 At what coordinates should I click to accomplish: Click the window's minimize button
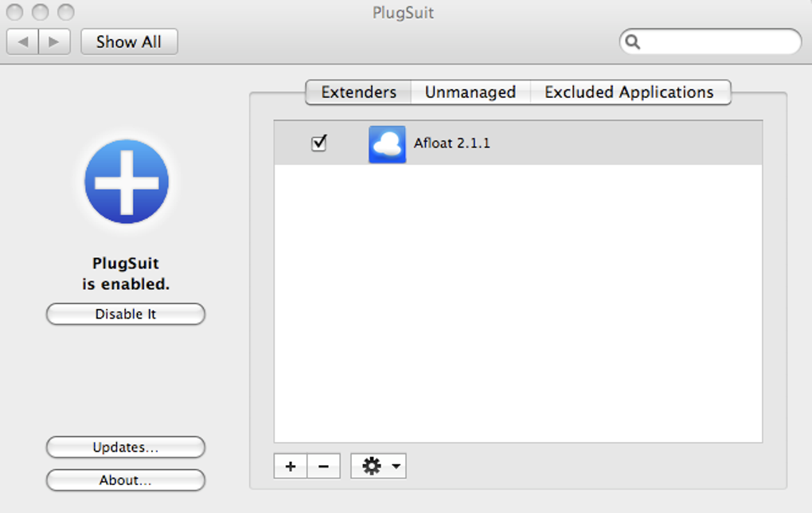[x=41, y=12]
